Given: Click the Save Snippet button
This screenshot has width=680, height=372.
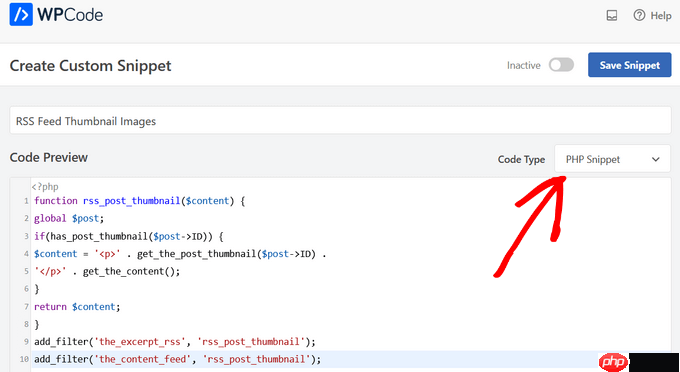Looking at the screenshot, I should click(630, 65).
